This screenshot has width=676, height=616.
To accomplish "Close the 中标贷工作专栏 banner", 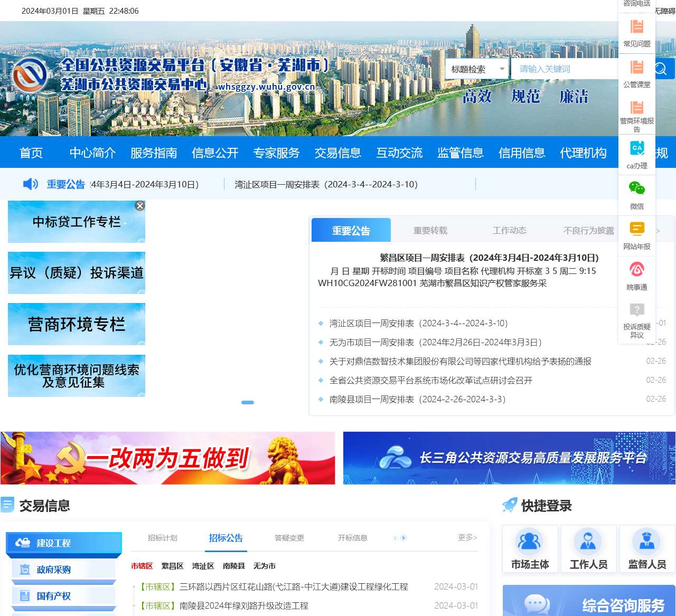I will tap(139, 206).
